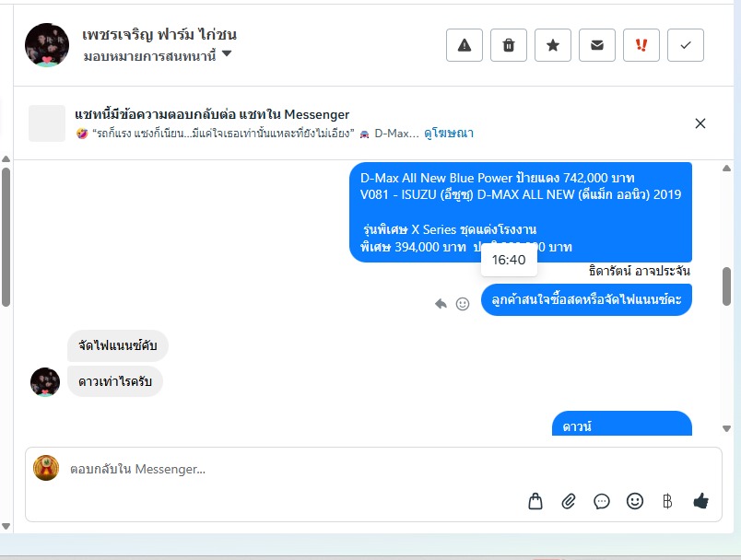The height and width of the screenshot is (560, 741).
Task: Mark conversation as done with checkmark
Action: pos(685,45)
